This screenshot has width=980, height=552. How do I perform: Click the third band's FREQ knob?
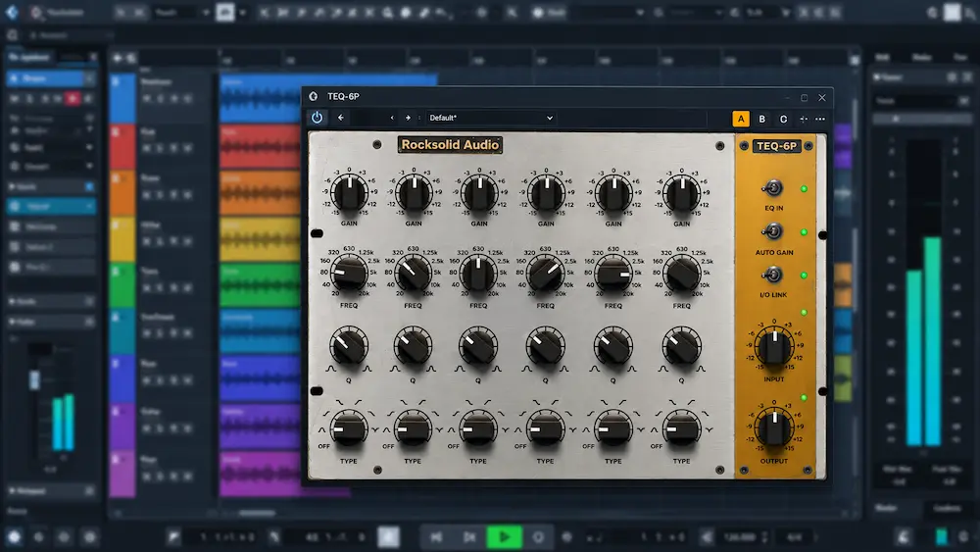(479, 274)
